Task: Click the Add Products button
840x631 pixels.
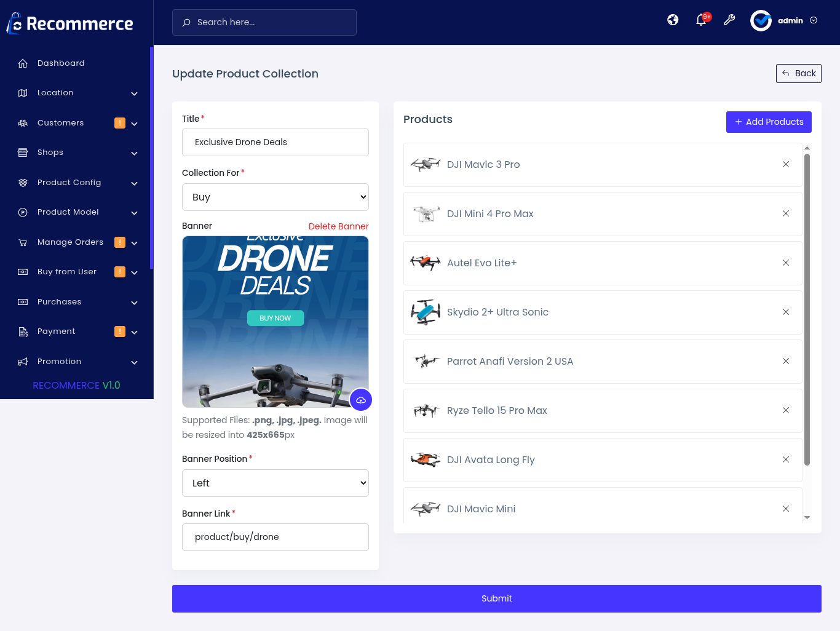Action: click(769, 122)
